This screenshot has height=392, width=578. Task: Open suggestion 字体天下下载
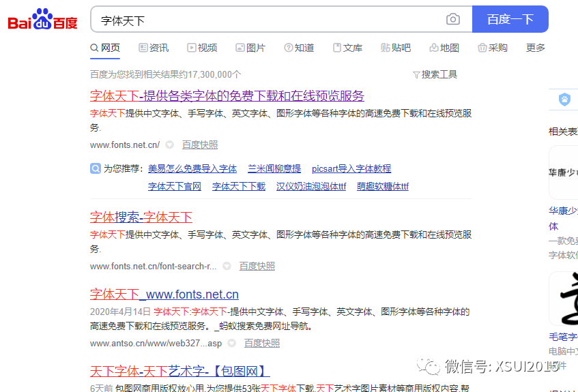coord(239,186)
